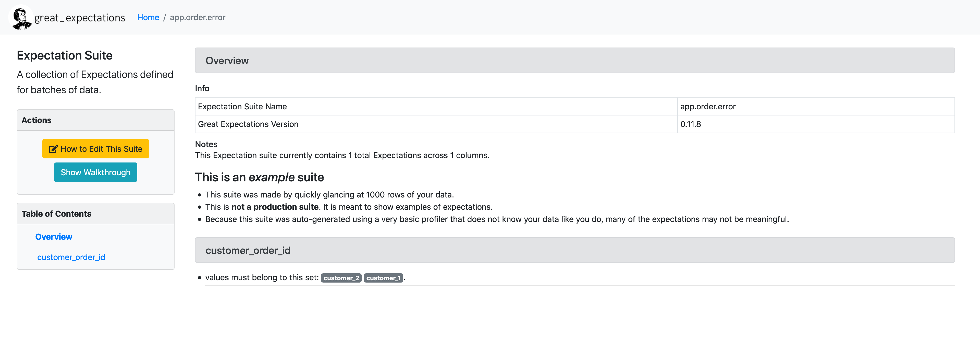The width and height of the screenshot is (980, 350).
Task: Collapse the Overview section header
Action: coord(227,61)
